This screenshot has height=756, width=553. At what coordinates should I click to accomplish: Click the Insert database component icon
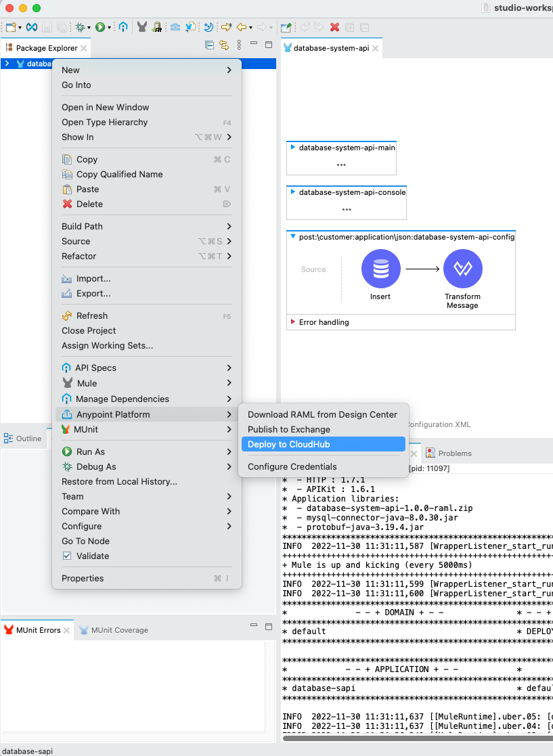point(380,269)
